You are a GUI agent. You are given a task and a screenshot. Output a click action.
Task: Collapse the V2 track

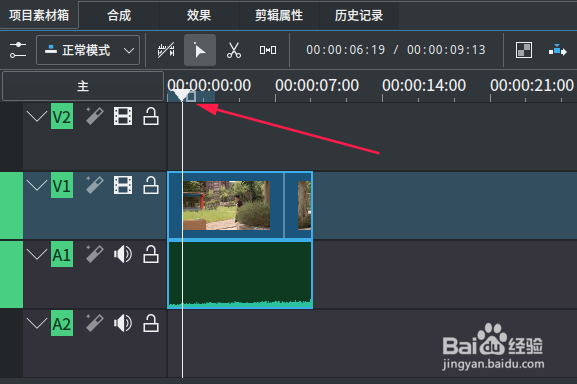pyautogui.click(x=37, y=117)
